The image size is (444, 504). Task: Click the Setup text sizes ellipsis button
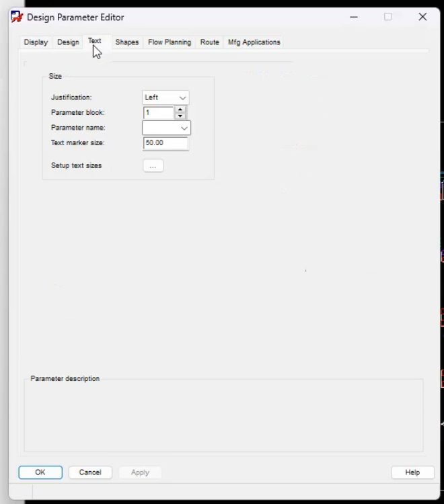(x=153, y=165)
